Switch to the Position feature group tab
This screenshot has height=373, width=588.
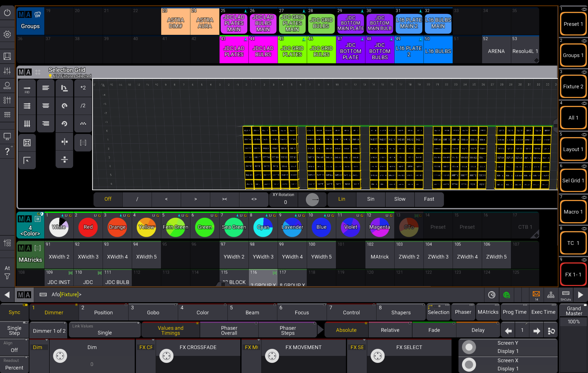tap(103, 312)
